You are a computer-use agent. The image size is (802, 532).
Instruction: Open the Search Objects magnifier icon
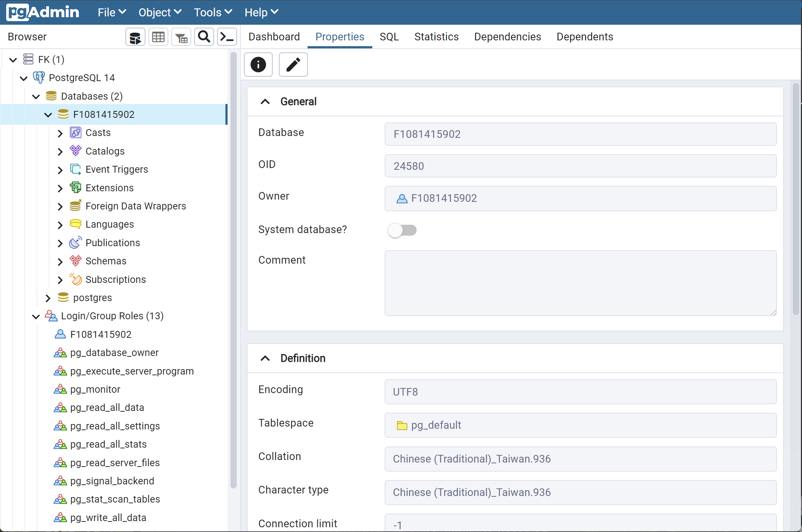tap(204, 37)
